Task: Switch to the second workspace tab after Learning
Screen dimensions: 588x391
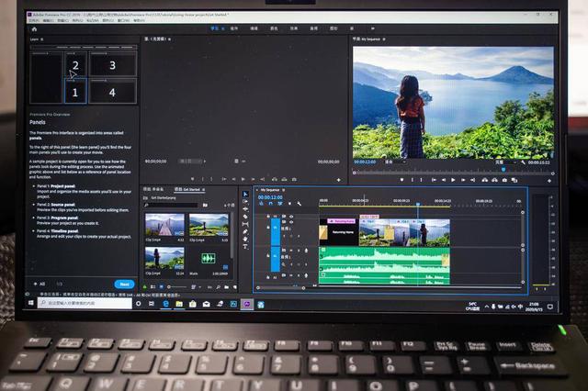Action: tap(234, 28)
